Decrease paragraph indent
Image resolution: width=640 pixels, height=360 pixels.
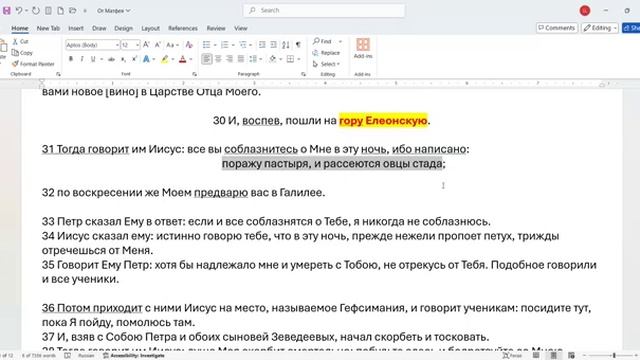262,44
